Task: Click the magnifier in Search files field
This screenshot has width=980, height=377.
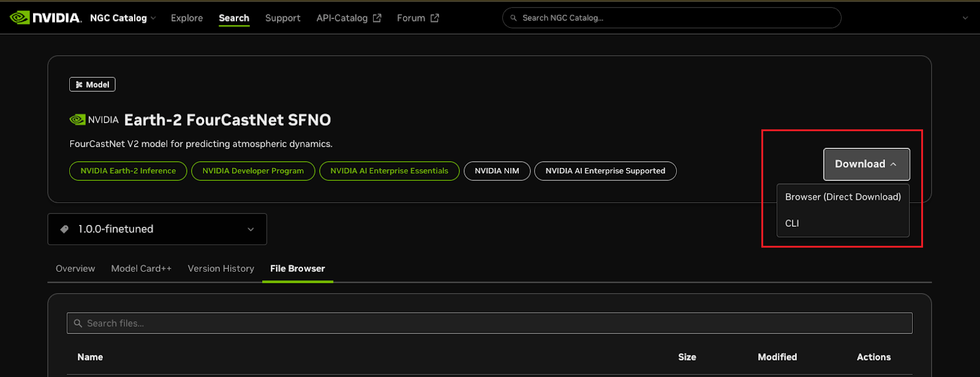Action: (78, 323)
